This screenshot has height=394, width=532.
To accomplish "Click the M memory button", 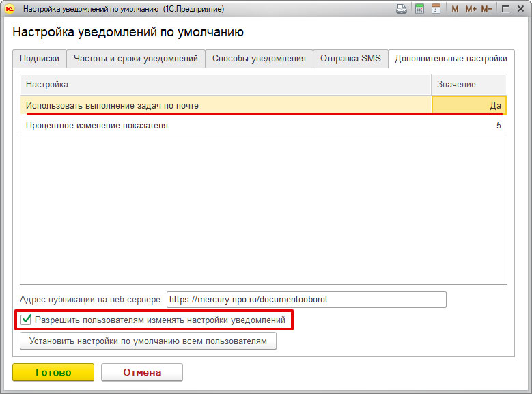I will point(456,10).
